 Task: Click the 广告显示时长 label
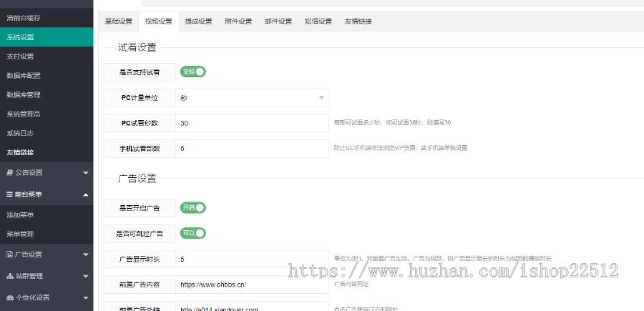[140, 259]
